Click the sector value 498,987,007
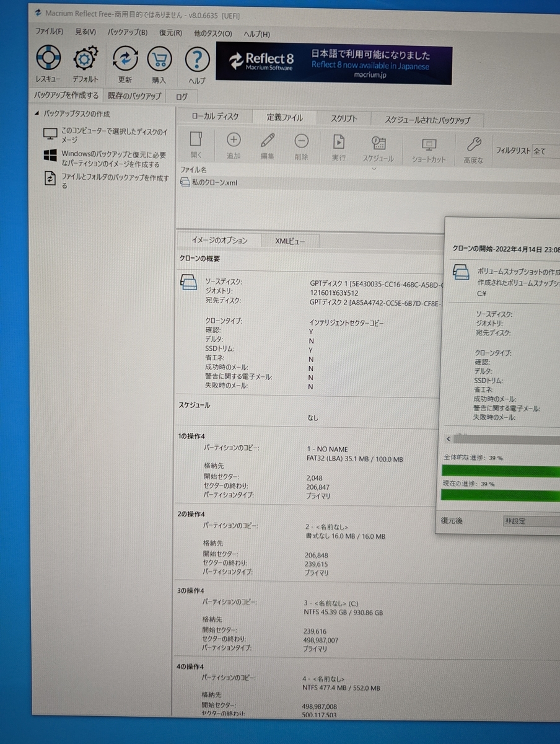Viewport: 560px width, 744px height. 322,640
